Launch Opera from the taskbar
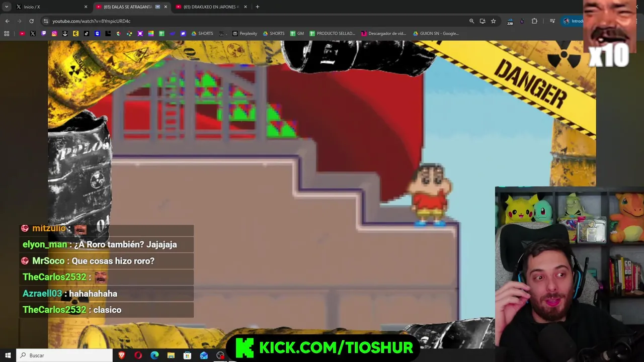 point(138,355)
